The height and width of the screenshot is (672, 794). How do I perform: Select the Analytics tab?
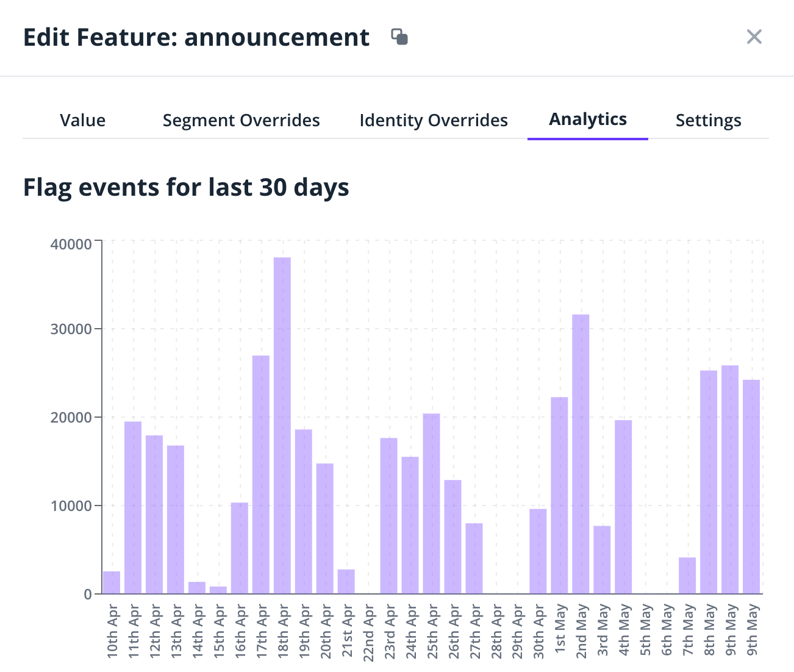tap(588, 119)
